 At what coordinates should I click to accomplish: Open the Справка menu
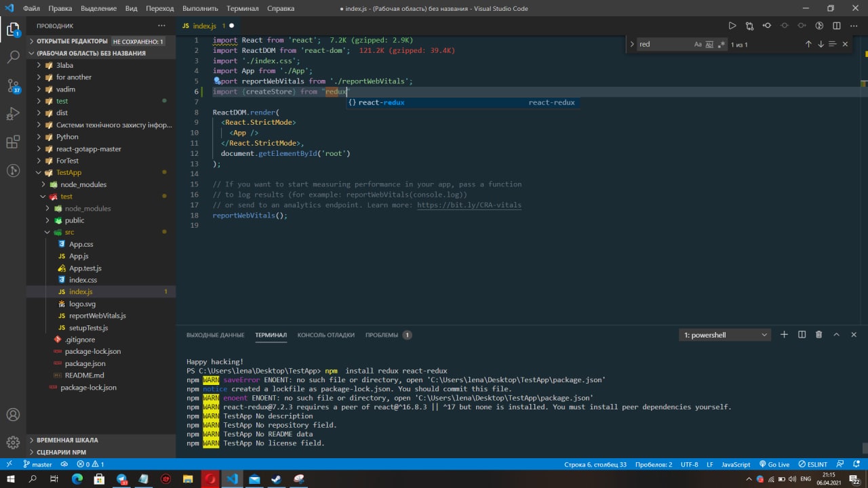pos(281,9)
